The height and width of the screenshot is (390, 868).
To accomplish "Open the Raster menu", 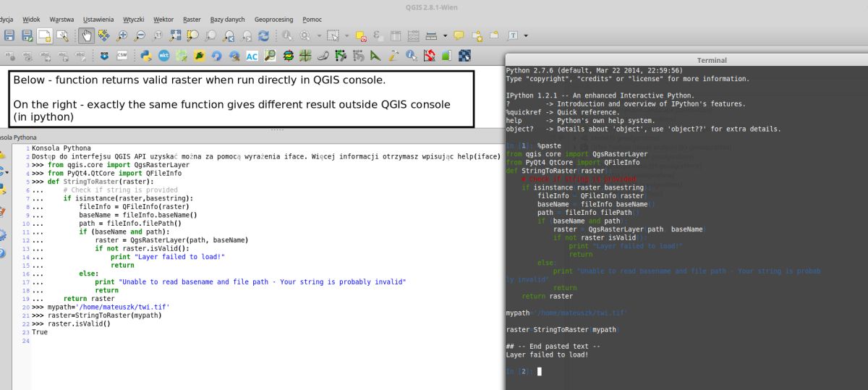I will (192, 20).
